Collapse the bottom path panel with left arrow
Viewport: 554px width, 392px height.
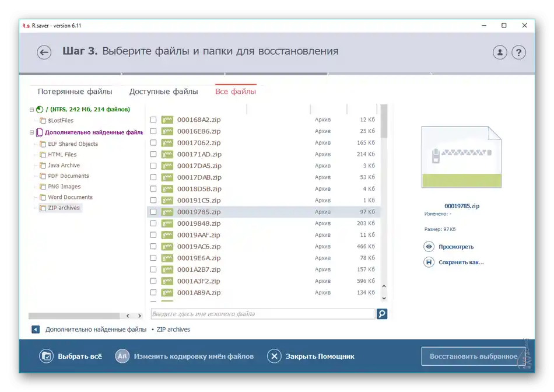pyautogui.click(x=36, y=329)
